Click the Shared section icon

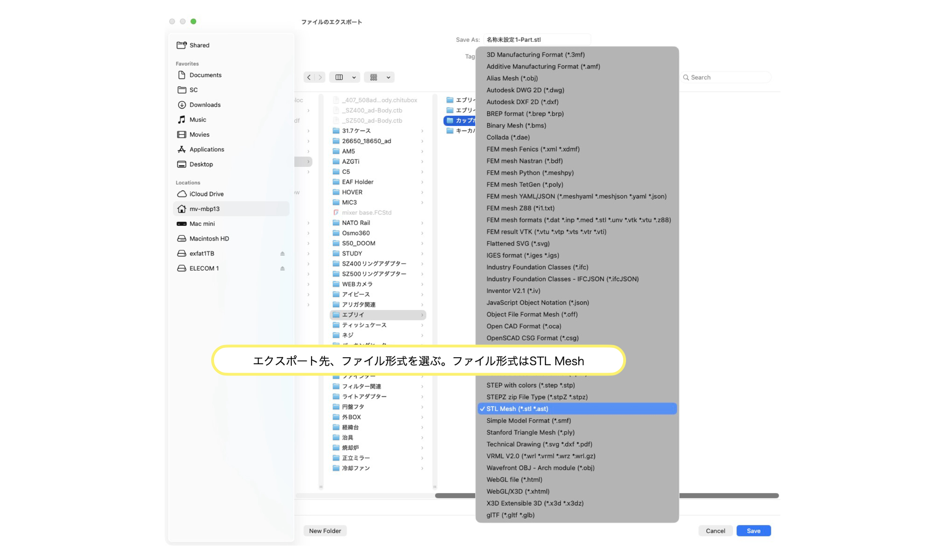(181, 45)
